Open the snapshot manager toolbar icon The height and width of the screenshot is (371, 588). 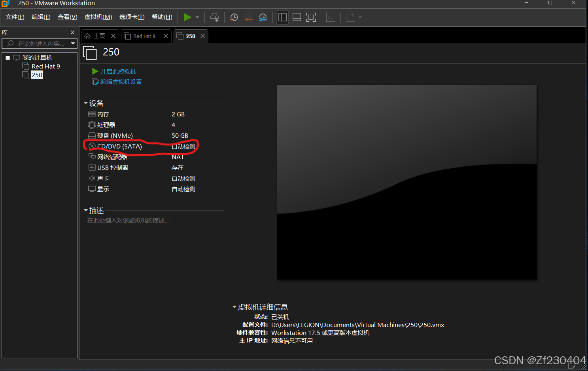263,17
